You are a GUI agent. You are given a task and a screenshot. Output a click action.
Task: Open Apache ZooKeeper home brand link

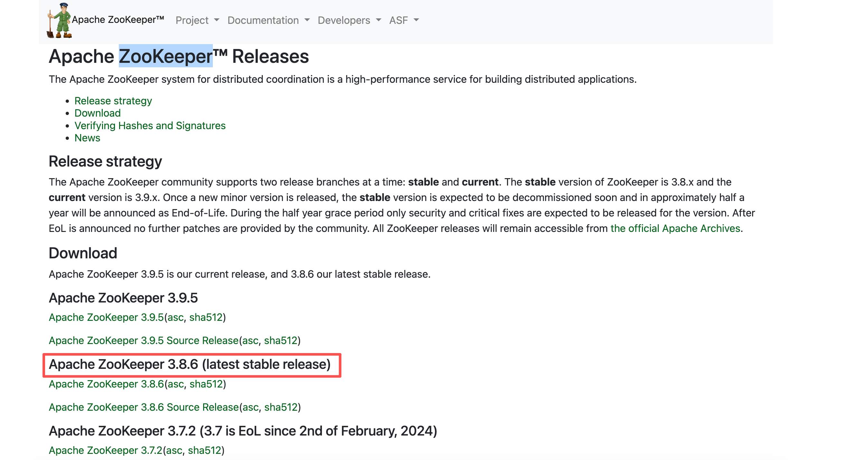coord(118,20)
